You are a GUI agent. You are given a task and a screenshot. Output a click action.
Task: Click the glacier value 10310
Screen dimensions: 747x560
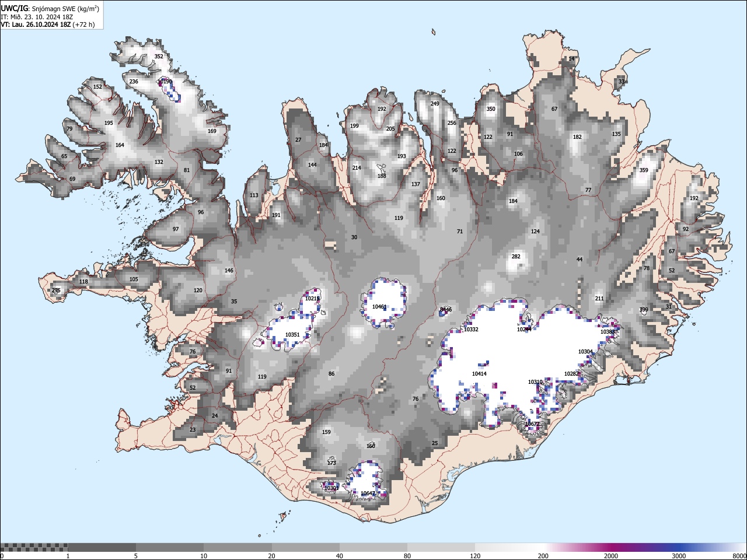(x=535, y=382)
